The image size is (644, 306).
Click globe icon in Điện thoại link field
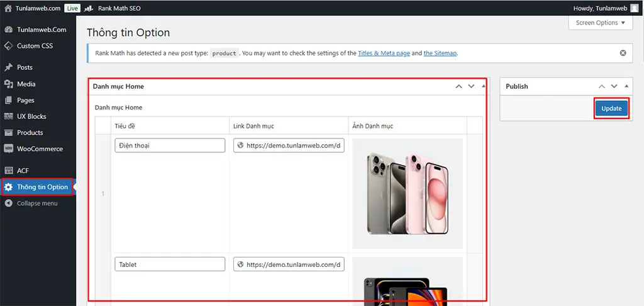pos(241,145)
